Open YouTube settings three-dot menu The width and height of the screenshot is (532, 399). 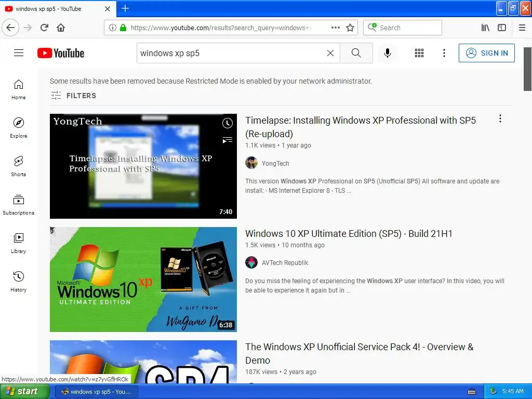pyautogui.click(x=444, y=53)
